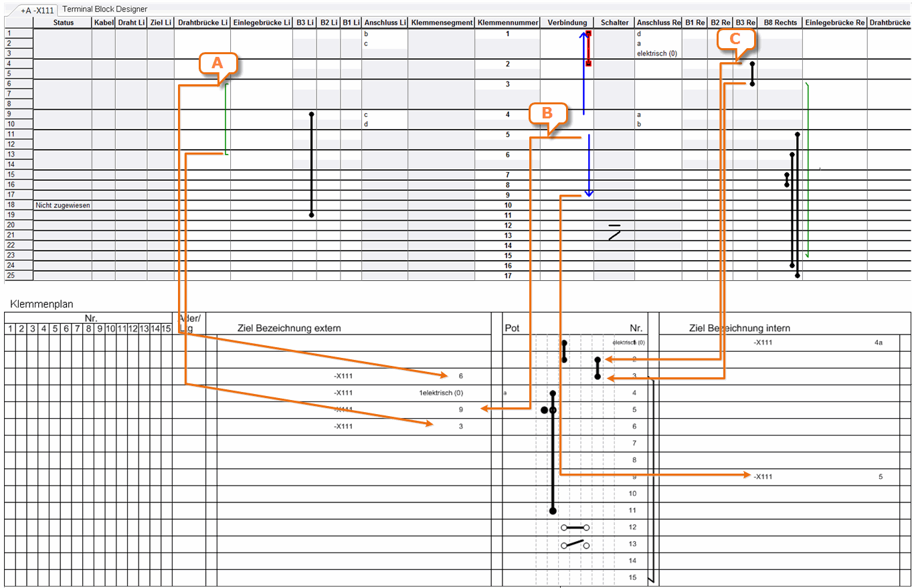912x588 pixels.
Task: Click the B2 Li column header
Action: (329, 23)
